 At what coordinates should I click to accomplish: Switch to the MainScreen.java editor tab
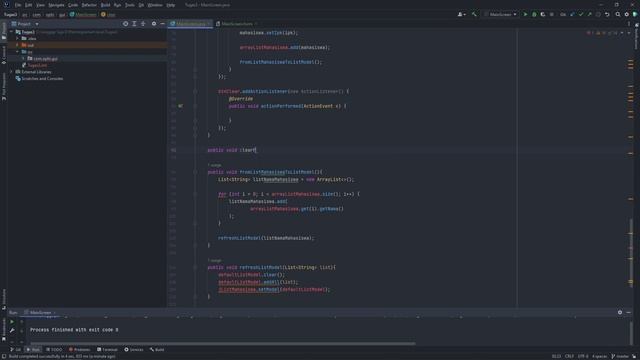pos(191,24)
